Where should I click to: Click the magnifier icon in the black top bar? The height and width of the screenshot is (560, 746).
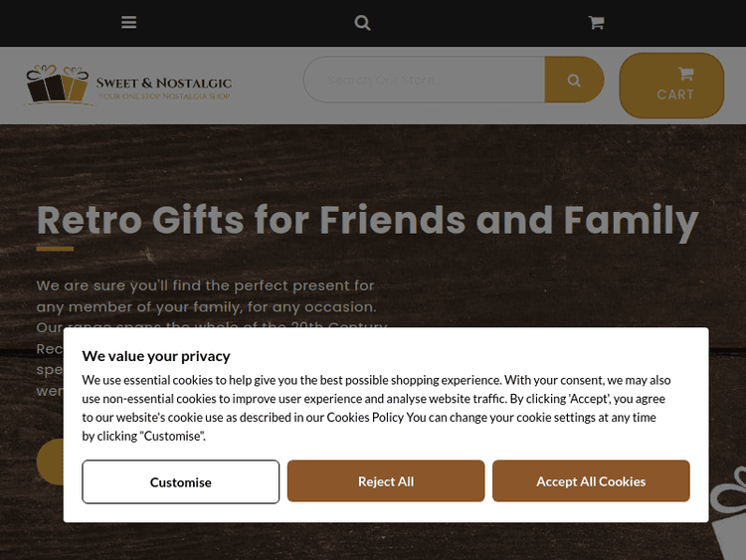[363, 22]
